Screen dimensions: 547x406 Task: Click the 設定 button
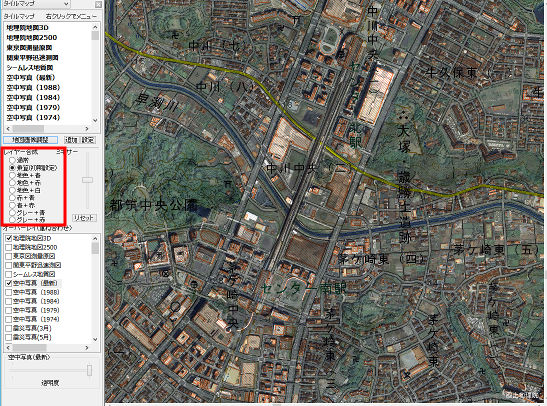click(88, 140)
